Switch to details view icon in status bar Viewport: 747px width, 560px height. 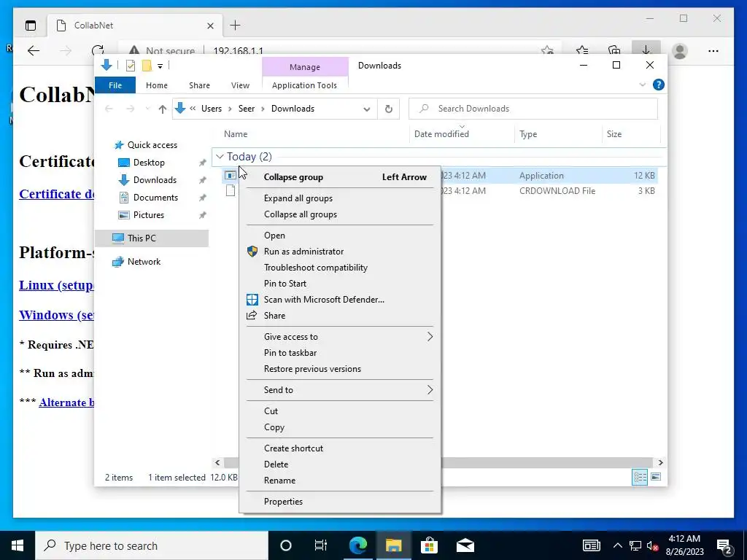[x=640, y=477]
